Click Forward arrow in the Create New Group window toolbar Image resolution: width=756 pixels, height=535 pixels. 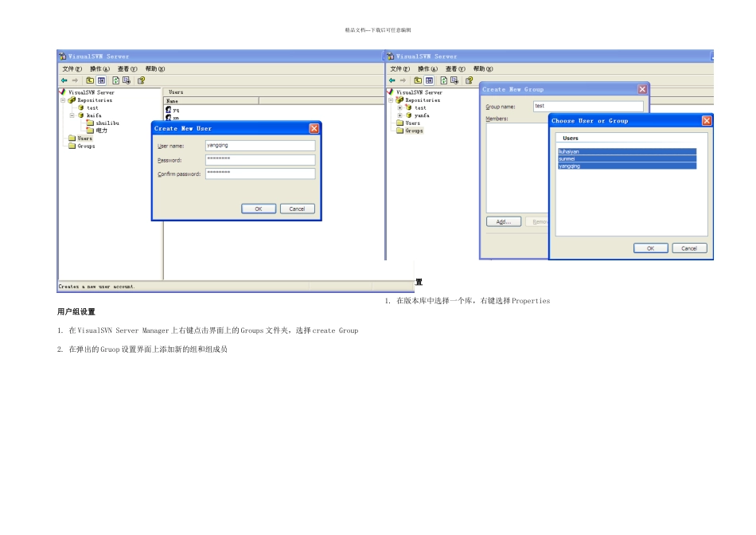tap(403, 80)
